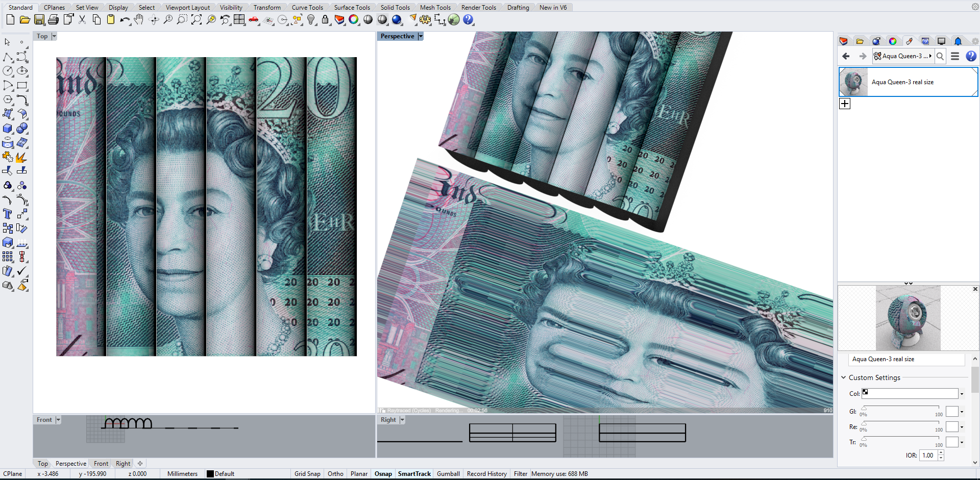The image size is (980, 480).
Task: Select the Perspective tab at bottom
Action: point(71,464)
